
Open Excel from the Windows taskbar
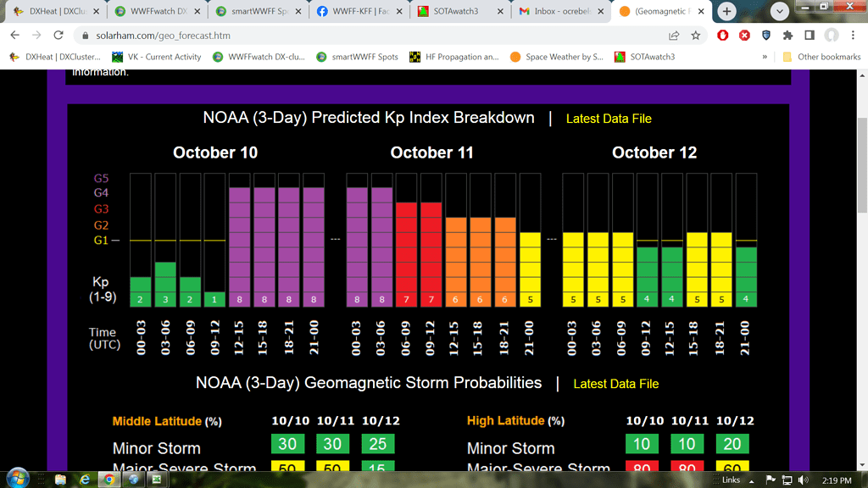(158, 480)
